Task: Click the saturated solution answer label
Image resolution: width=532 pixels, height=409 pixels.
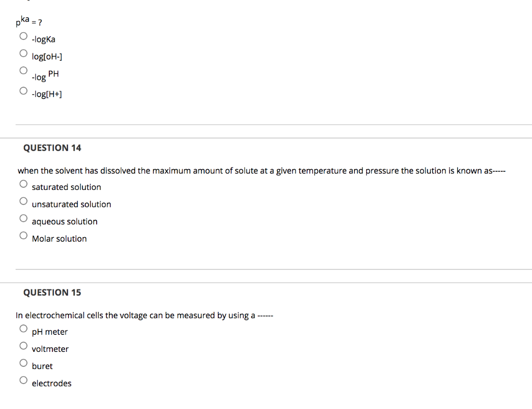Action: (x=66, y=187)
